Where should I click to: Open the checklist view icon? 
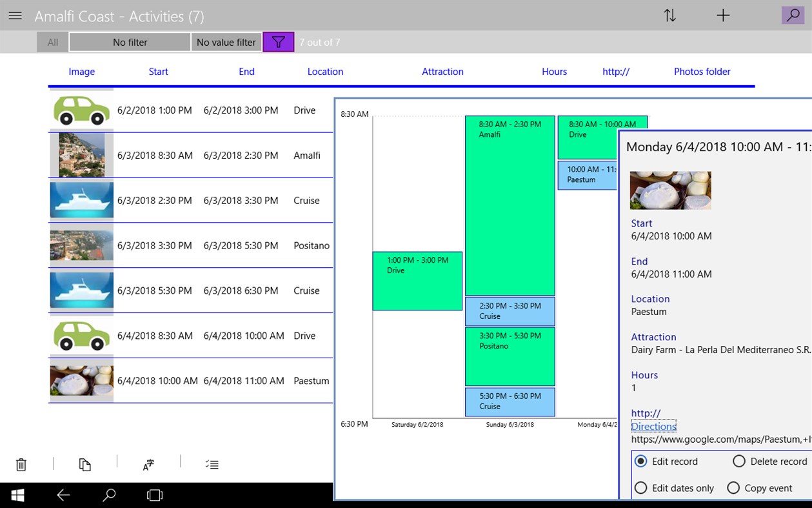tap(212, 464)
